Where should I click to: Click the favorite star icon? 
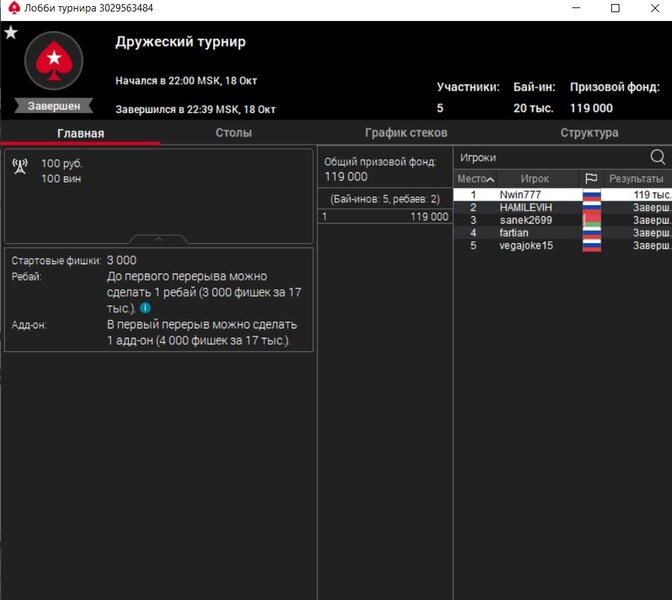(11, 32)
